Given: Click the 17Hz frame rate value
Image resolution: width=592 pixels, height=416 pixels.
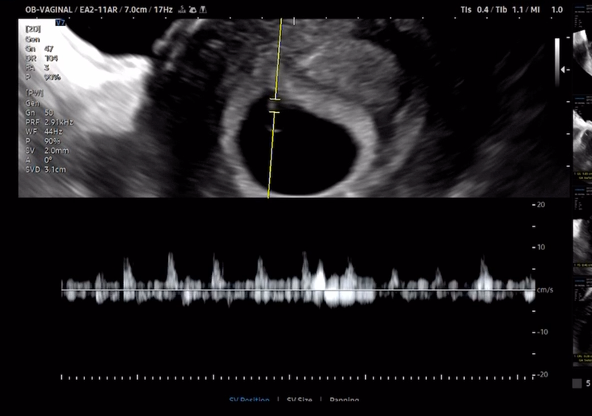Looking at the screenshot, I should 163,10.
